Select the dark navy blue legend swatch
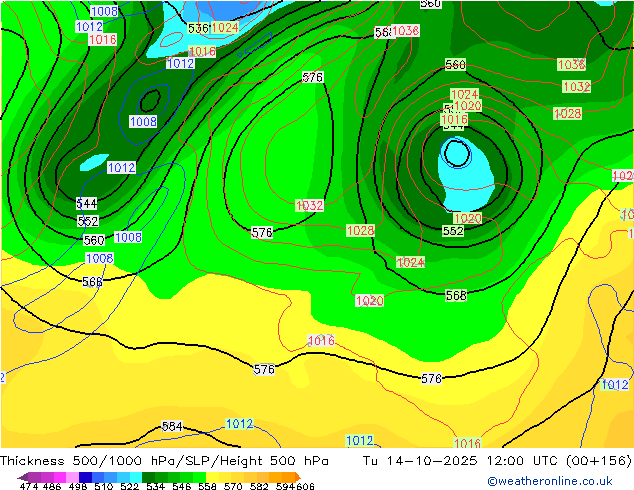Image resolution: width=634 pixels, height=490 pixels. [85, 477]
